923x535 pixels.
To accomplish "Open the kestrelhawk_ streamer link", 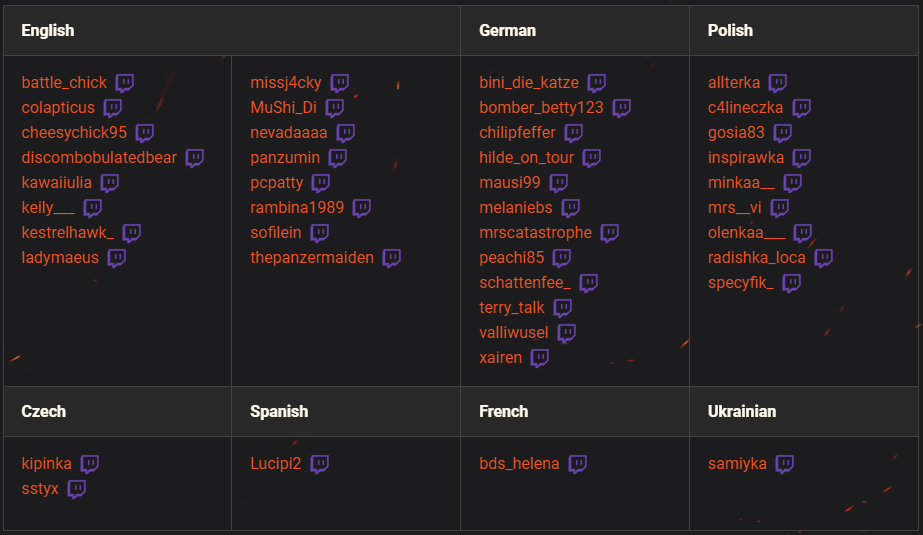I will (68, 233).
